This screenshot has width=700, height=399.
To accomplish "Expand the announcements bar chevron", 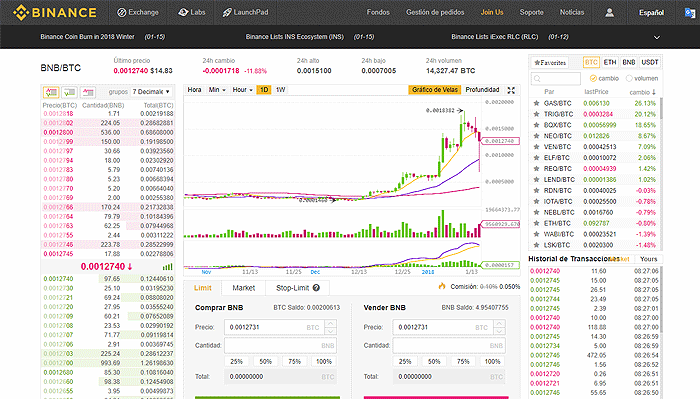I will [x=657, y=37].
